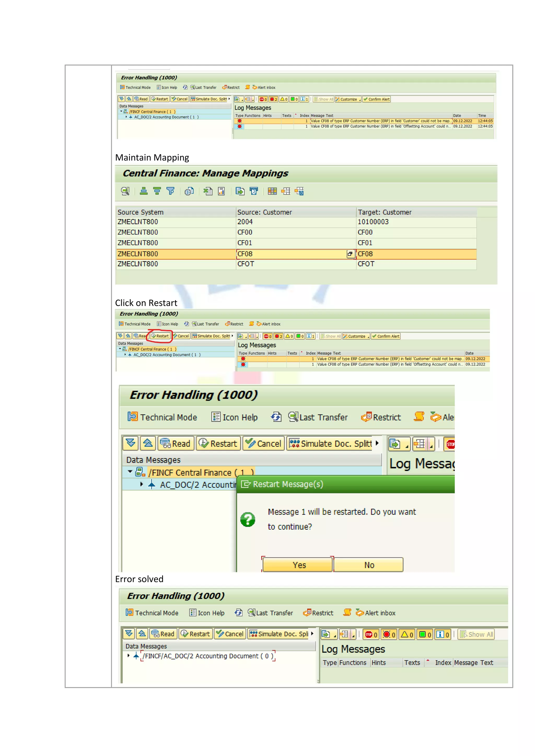
Task: Click Confirm Alert in top Error Handling screenshot
Action: [376, 99]
